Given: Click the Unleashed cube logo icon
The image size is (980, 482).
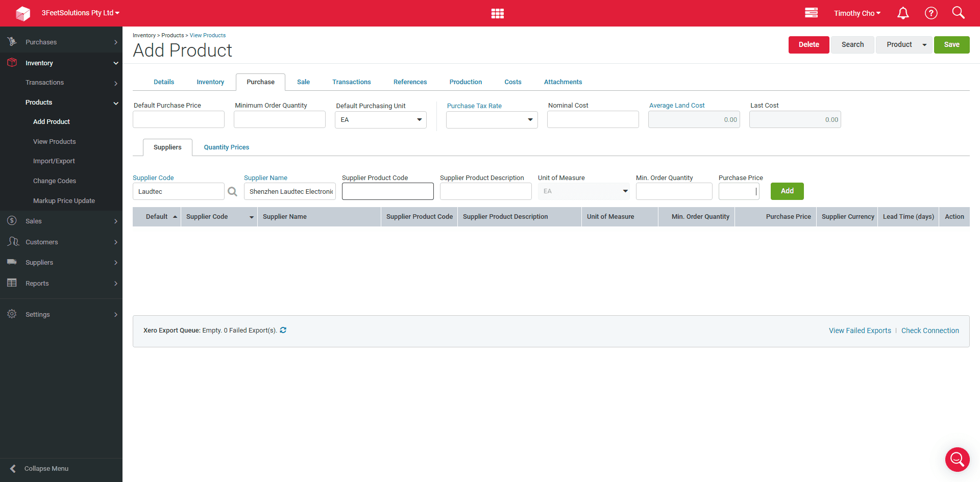Looking at the screenshot, I should (x=23, y=13).
